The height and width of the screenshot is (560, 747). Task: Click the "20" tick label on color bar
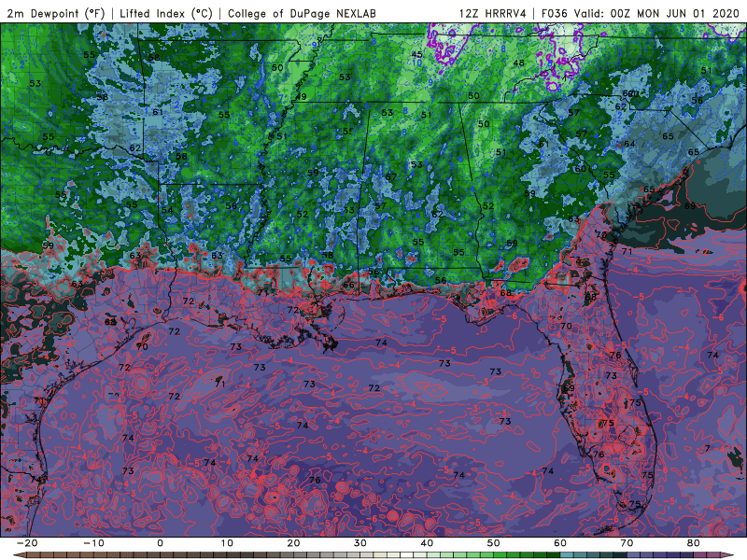click(x=293, y=543)
